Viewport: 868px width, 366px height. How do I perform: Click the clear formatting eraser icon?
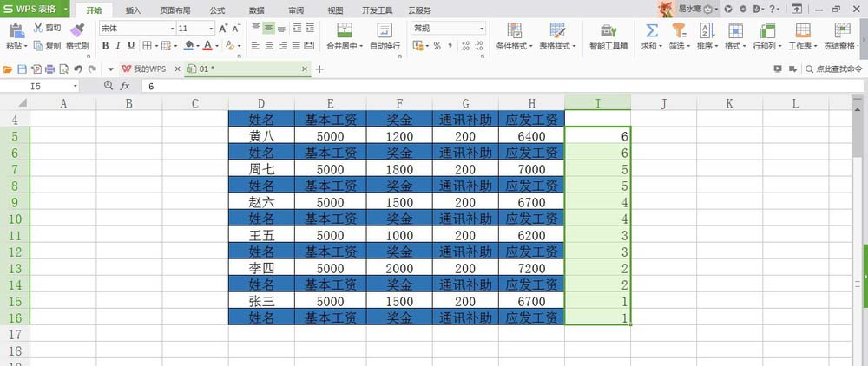click(x=230, y=45)
